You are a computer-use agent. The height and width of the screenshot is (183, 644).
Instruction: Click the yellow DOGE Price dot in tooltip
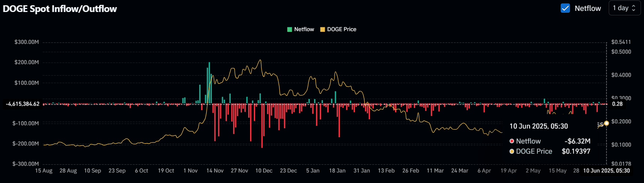click(511, 151)
